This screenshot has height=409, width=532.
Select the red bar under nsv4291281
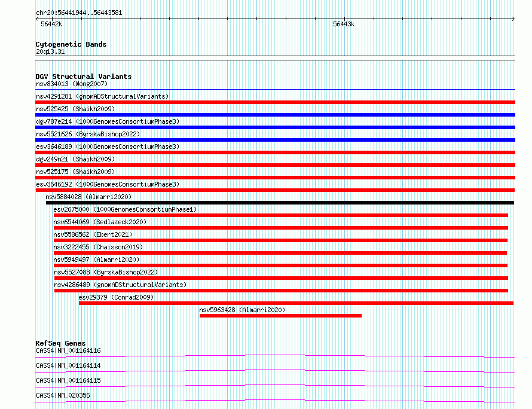pyautogui.click(x=275, y=102)
